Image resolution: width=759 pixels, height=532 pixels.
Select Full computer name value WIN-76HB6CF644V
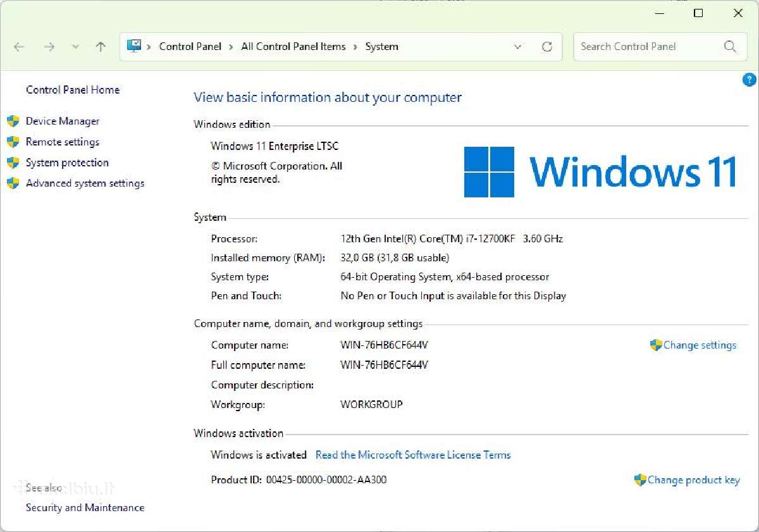(385, 365)
